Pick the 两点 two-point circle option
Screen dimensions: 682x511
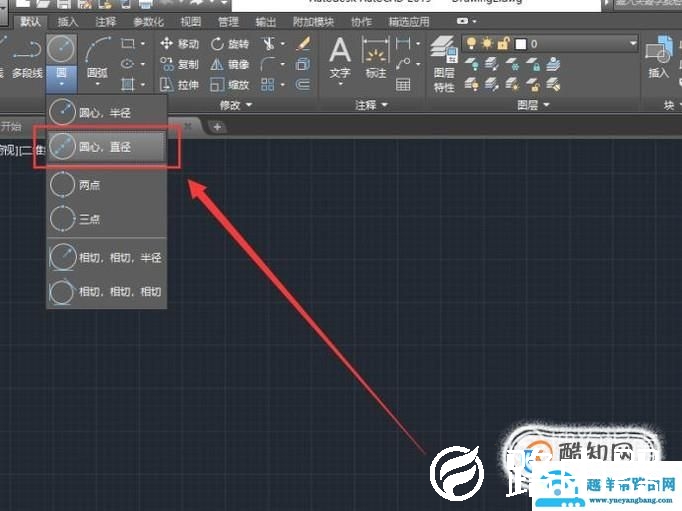[90, 184]
